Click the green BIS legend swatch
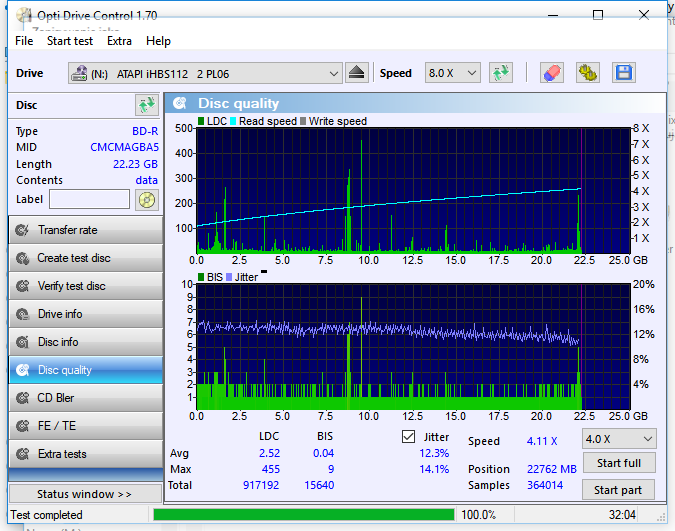Image resolution: width=675 pixels, height=531 pixels. click(x=201, y=277)
